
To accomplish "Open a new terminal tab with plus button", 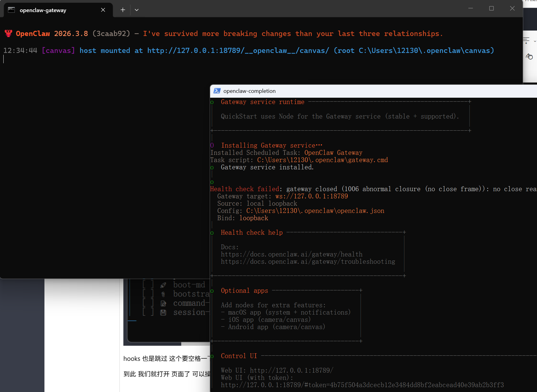I will (x=123, y=10).
